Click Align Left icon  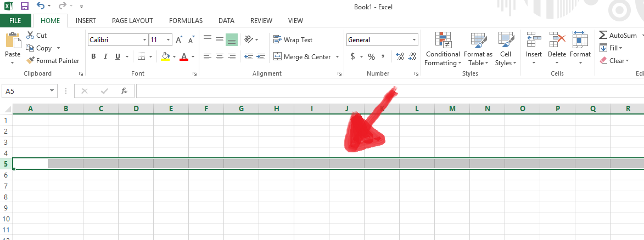click(x=208, y=56)
